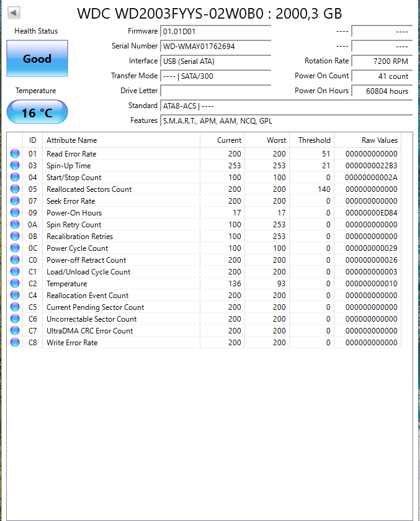
Task: Sort by the Worst column header
Action: [x=267, y=140]
